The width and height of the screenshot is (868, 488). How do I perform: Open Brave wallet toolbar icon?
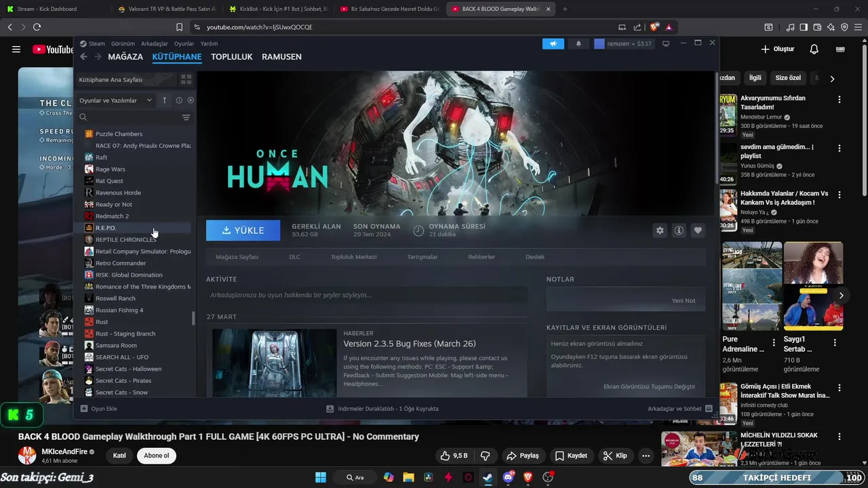pos(817,27)
